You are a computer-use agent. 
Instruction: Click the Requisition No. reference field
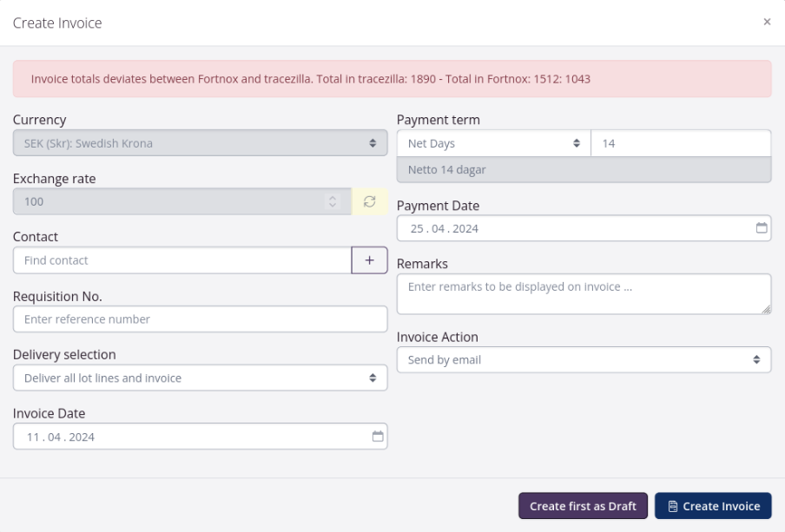click(200, 319)
